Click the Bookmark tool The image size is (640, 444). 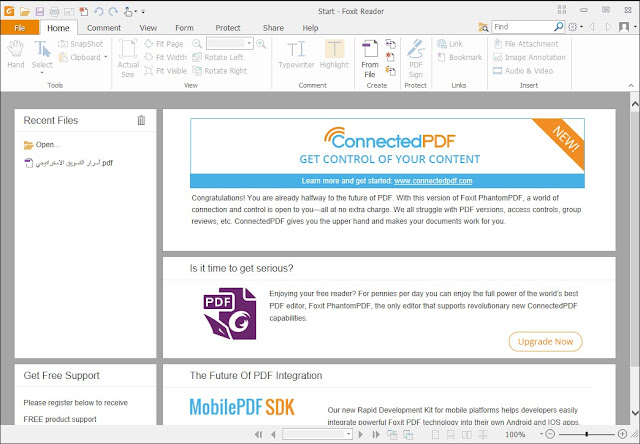[460, 57]
